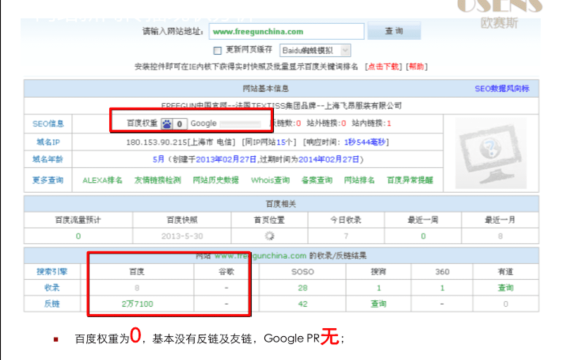
Task: Click the 有道 backlinks value 0
Action: (506, 304)
